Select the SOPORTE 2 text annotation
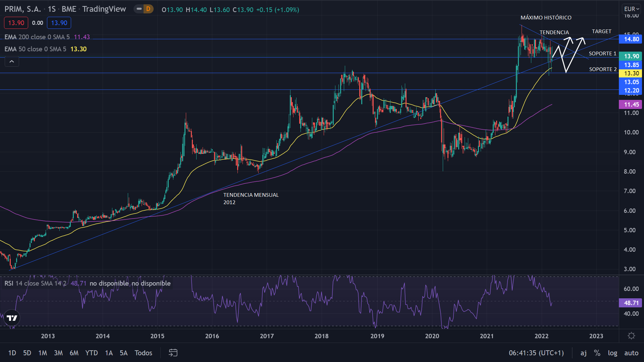The image size is (644, 362). pyautogui.click(x=603, y=69)
